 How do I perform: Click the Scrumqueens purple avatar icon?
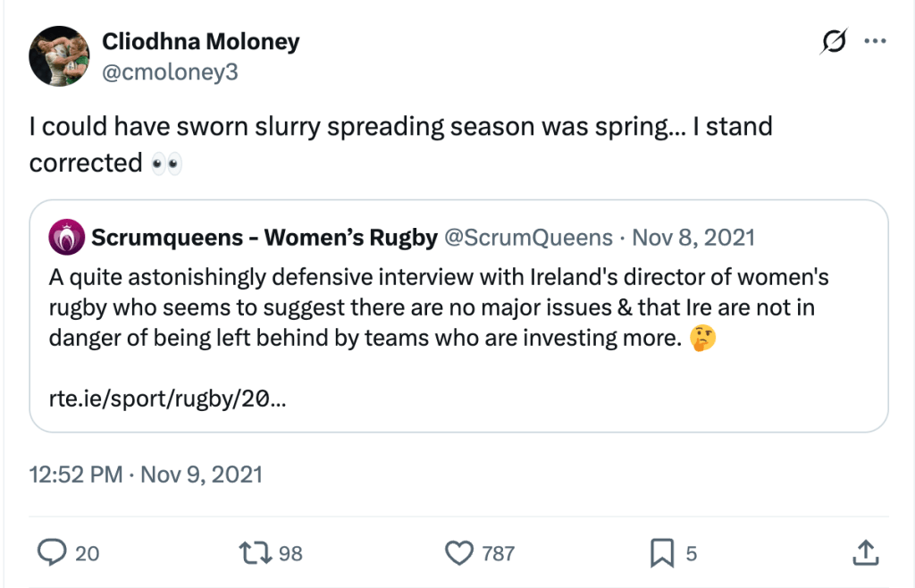click(x=67, y=237)
